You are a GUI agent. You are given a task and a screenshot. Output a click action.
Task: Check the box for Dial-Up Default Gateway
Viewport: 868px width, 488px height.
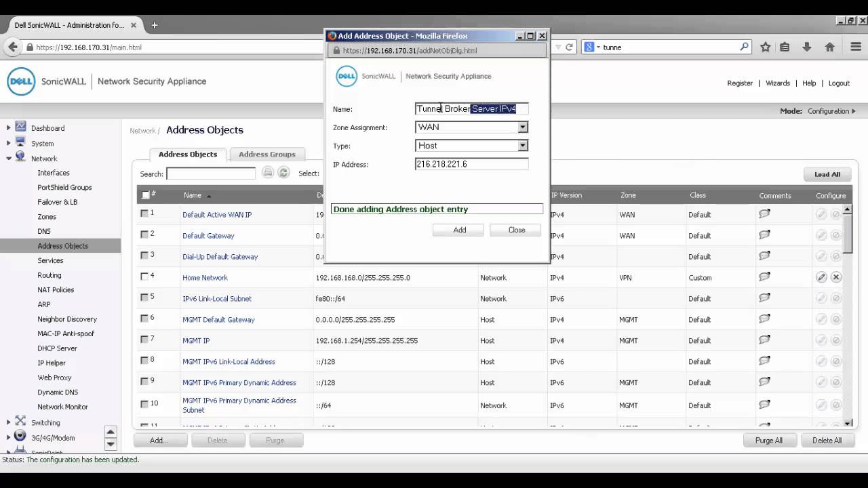[144, 255]
